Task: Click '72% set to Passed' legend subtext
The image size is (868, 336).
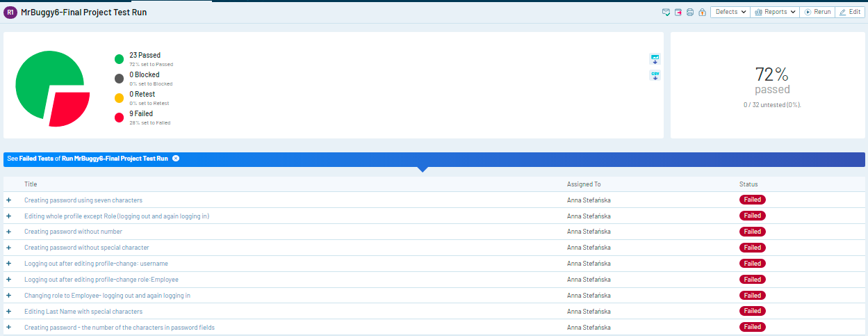Action: 151,64
